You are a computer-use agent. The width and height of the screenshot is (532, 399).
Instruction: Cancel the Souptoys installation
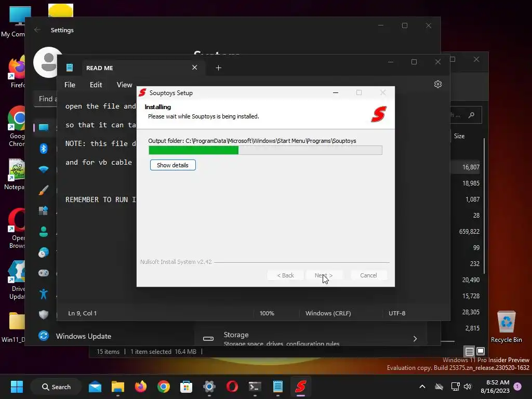coord(368,275)
